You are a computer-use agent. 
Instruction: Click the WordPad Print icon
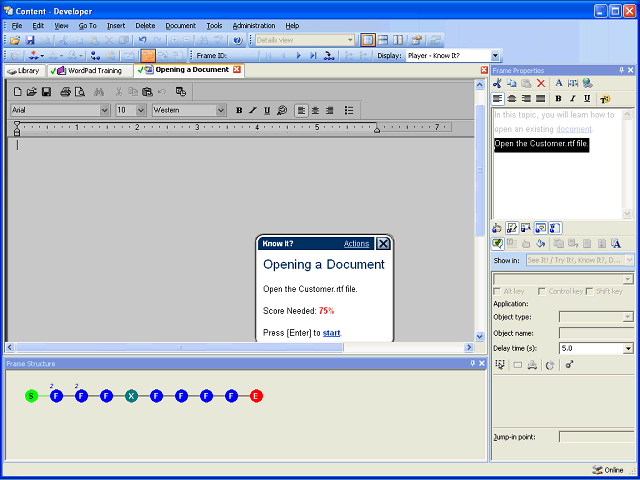pos(65,91)
